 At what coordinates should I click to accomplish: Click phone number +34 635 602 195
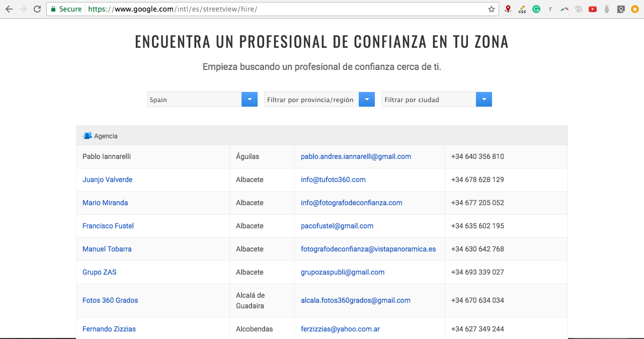coord(477,226)
